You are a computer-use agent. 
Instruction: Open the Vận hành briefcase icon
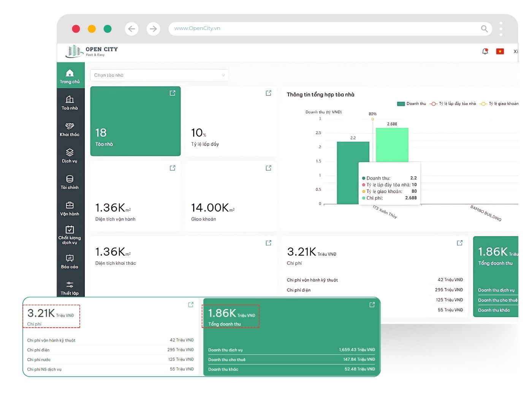[x=70, y=205]
